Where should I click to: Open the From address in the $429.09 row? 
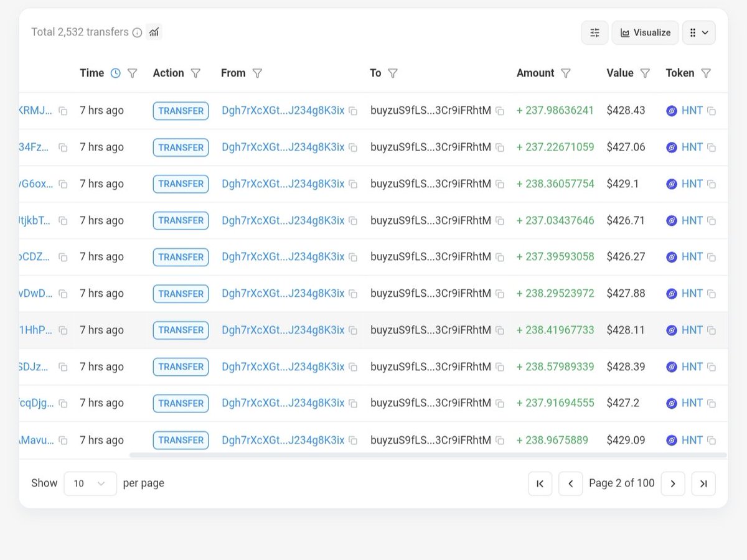(283, 440)
